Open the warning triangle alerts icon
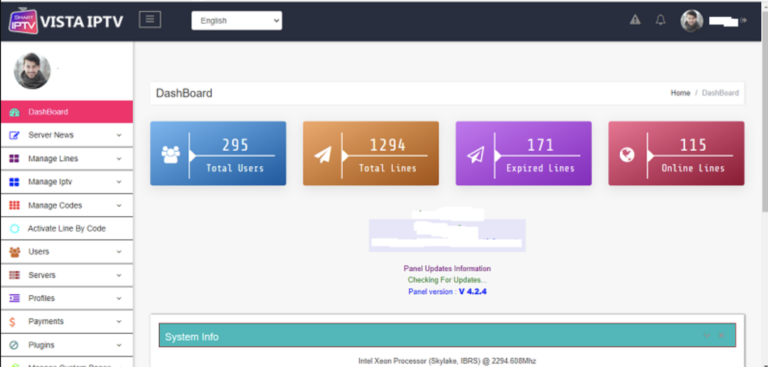The width and height of the screenshot is (768, 367). (x=635, y=20)
